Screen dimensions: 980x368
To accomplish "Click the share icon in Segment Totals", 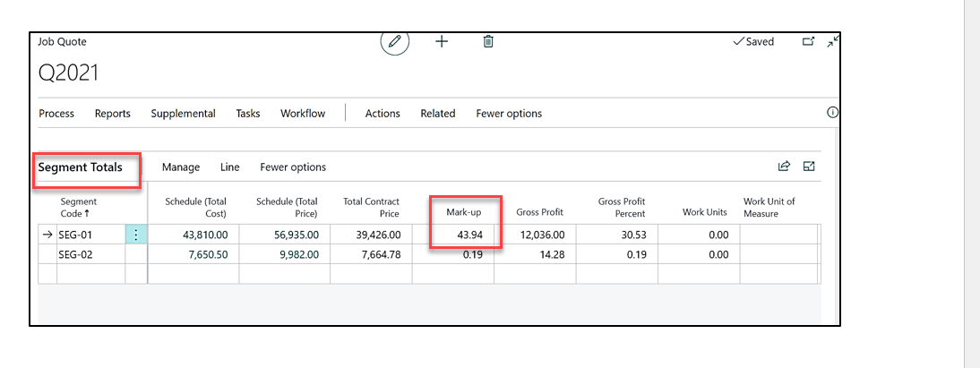I will 785,167.
